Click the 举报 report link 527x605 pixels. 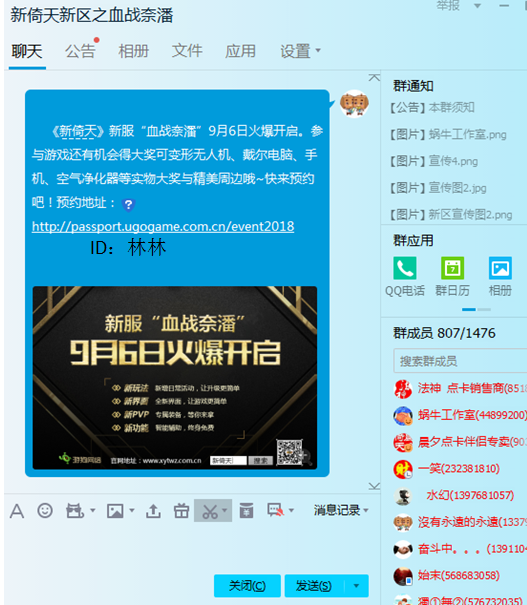pyautogui.click(x=448, y=5)
